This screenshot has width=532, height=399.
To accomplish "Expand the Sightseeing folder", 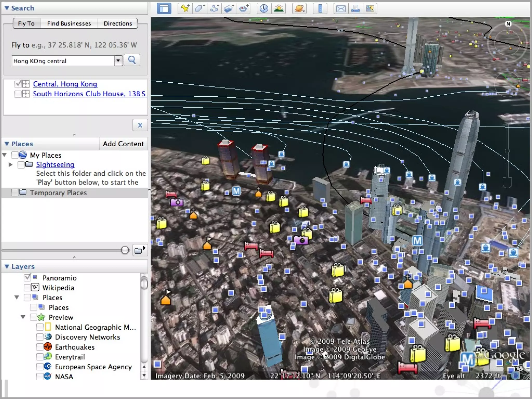I will click(x=10, y=164).
